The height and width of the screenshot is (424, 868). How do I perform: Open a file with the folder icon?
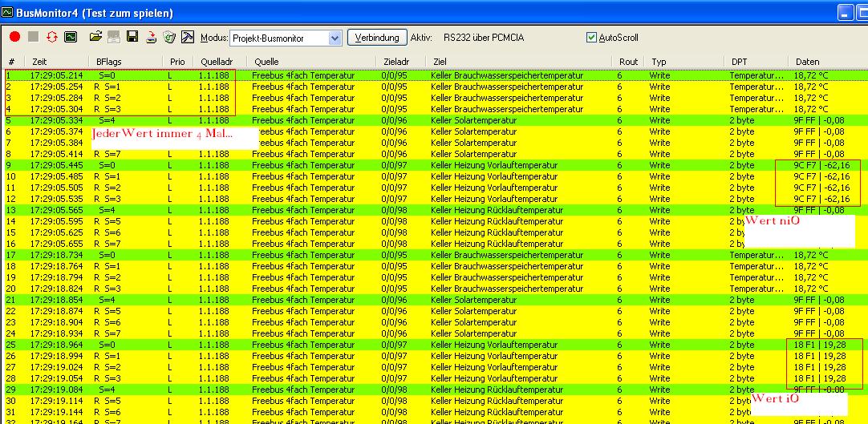click(x=95, y=37)
